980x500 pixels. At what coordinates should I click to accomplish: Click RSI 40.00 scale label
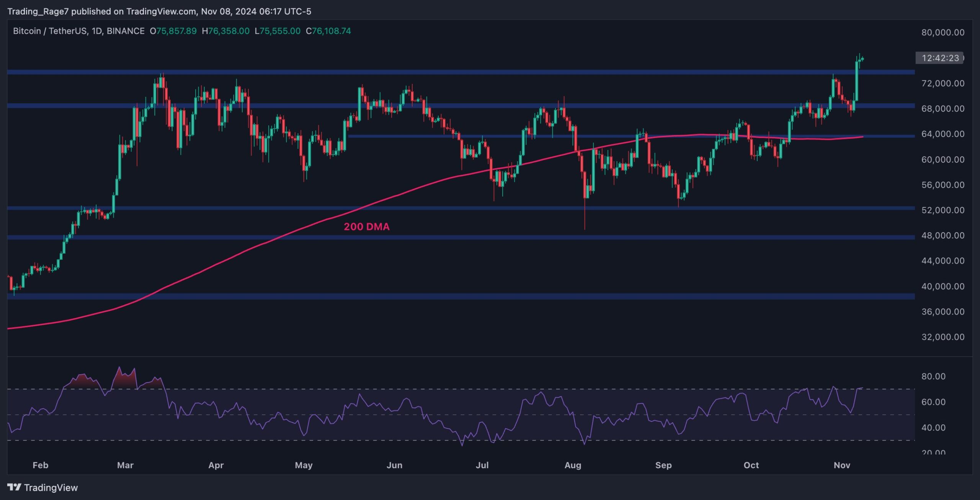(x=933, y=428)
